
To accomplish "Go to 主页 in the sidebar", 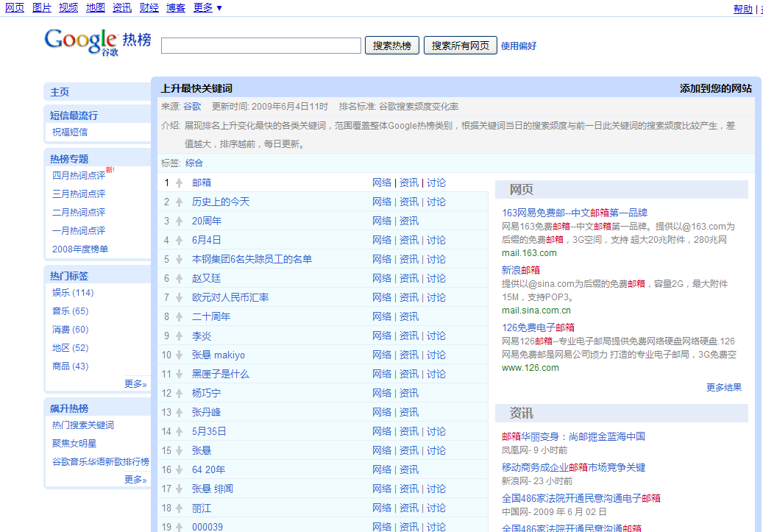I will coord(60,92).
